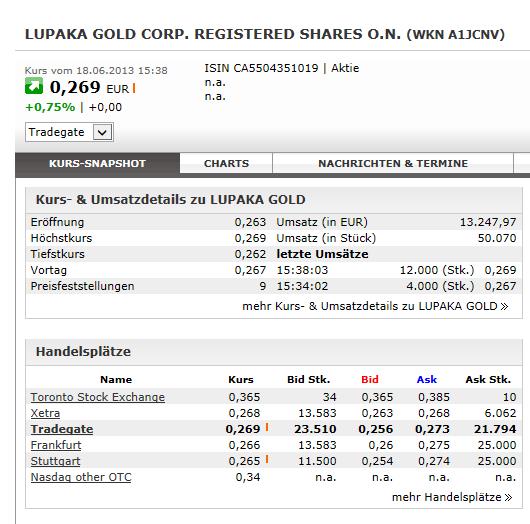The width and height of the screenshot is (530, 524).
Task: Click the Tradegate Bid Stk. value 23.510
Action: [x=315, y=429]
